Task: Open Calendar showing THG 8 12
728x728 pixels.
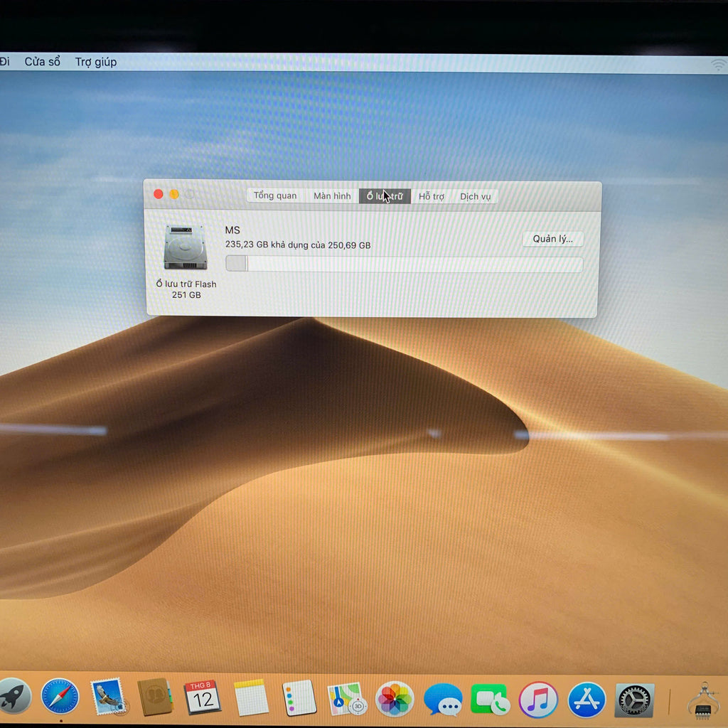Action: (x=203, y=697)
